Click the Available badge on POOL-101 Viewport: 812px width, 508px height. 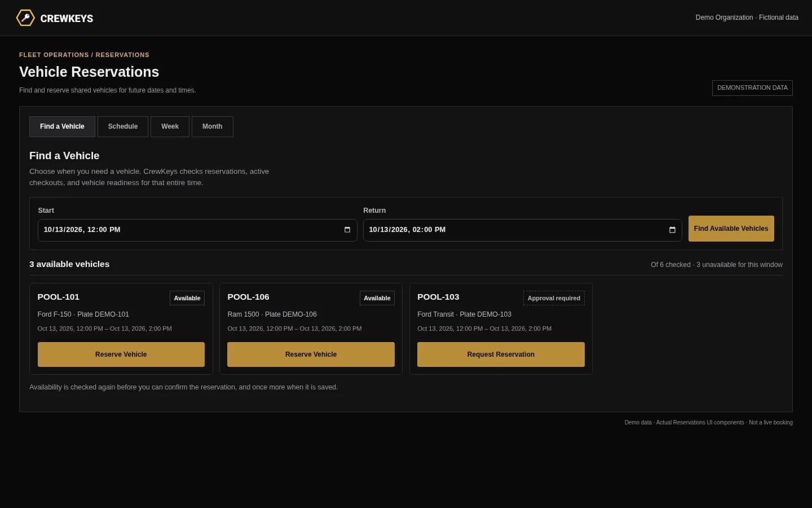[187, 298]
